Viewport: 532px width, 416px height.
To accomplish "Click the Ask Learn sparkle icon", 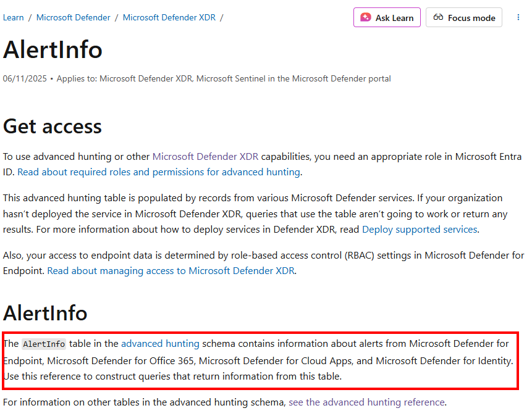I will (x=366, y=18).
